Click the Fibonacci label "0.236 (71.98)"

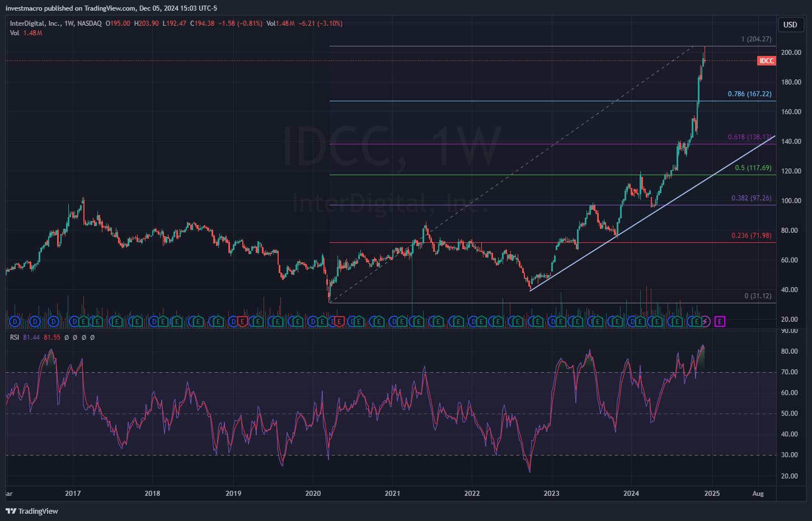752,236
